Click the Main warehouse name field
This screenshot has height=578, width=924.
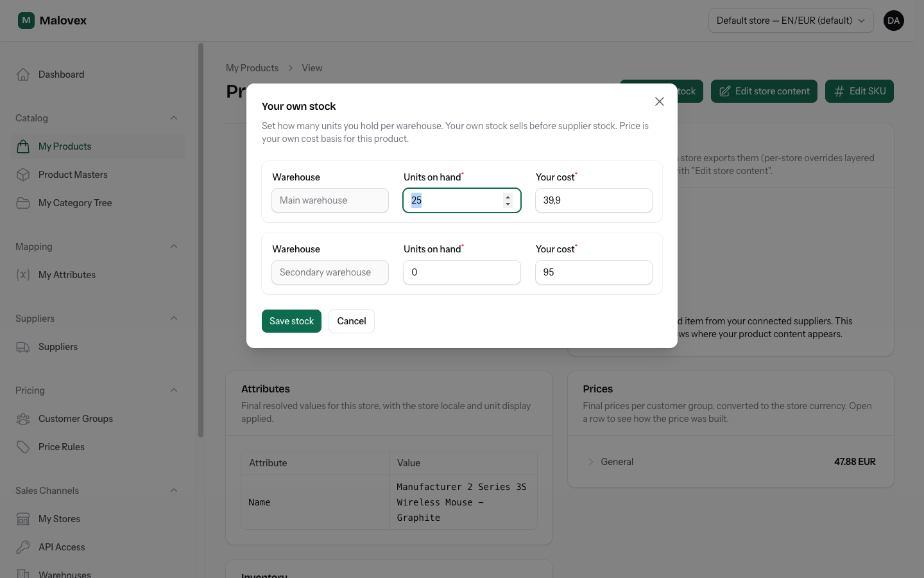tap(330, 200)
